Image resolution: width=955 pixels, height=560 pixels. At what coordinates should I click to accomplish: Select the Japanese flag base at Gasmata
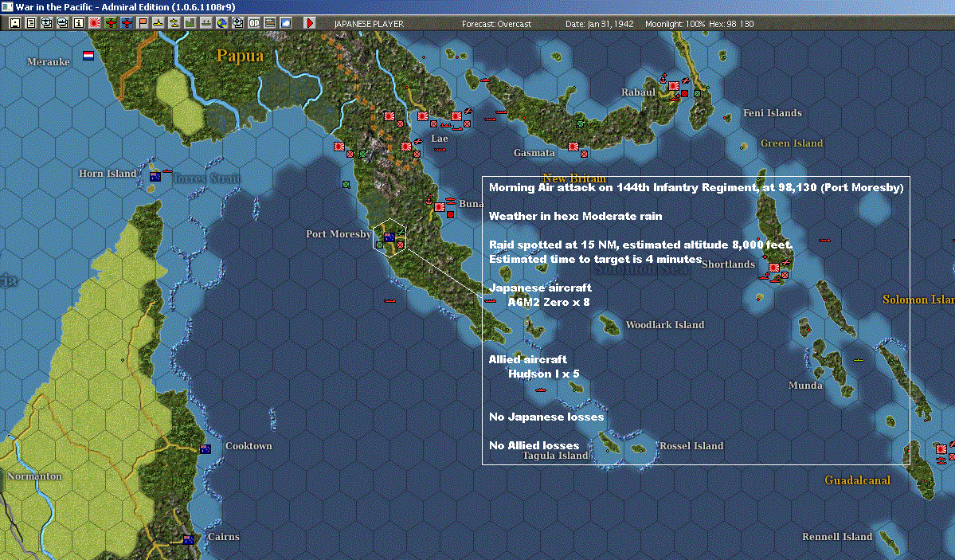coord(573,147)
